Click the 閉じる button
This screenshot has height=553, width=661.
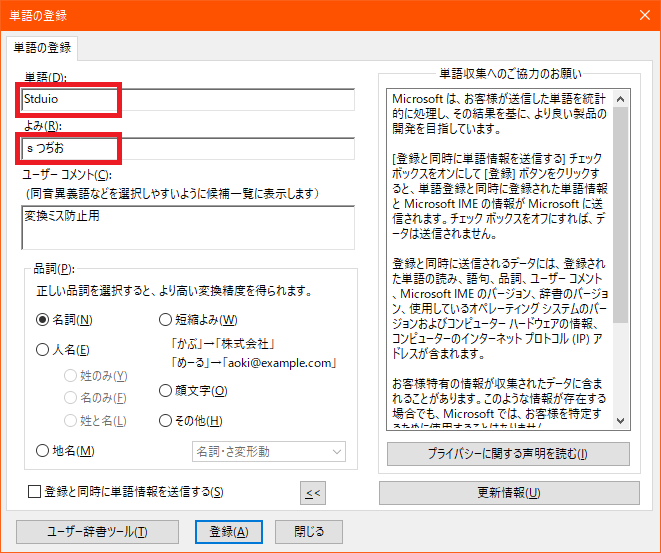pos(309,532)
